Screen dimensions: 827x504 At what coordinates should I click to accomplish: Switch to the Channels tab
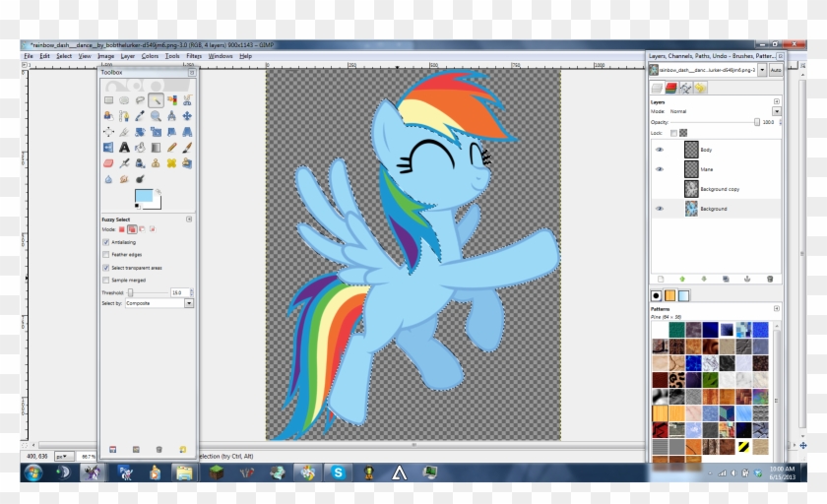tap(670, 88)
